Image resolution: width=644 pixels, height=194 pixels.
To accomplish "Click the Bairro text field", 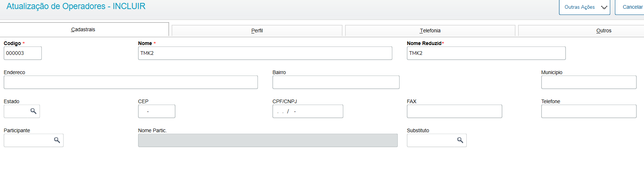I will point(336,82).
